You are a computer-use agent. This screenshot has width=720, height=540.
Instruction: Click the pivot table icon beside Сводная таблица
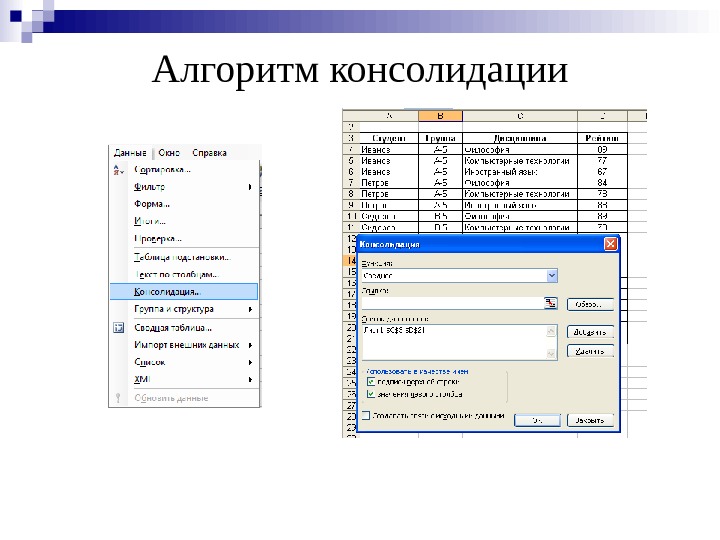click(x=118, y=328)
